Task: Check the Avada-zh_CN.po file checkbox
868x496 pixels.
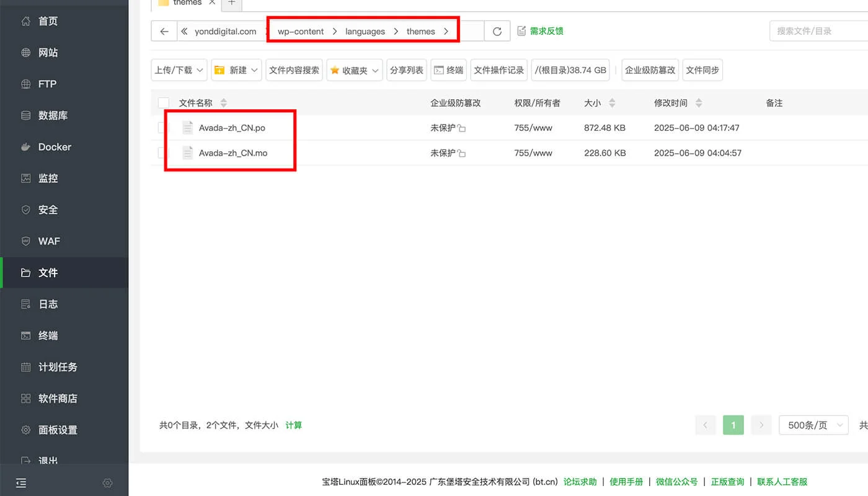Action: click(x=163, y=128)
